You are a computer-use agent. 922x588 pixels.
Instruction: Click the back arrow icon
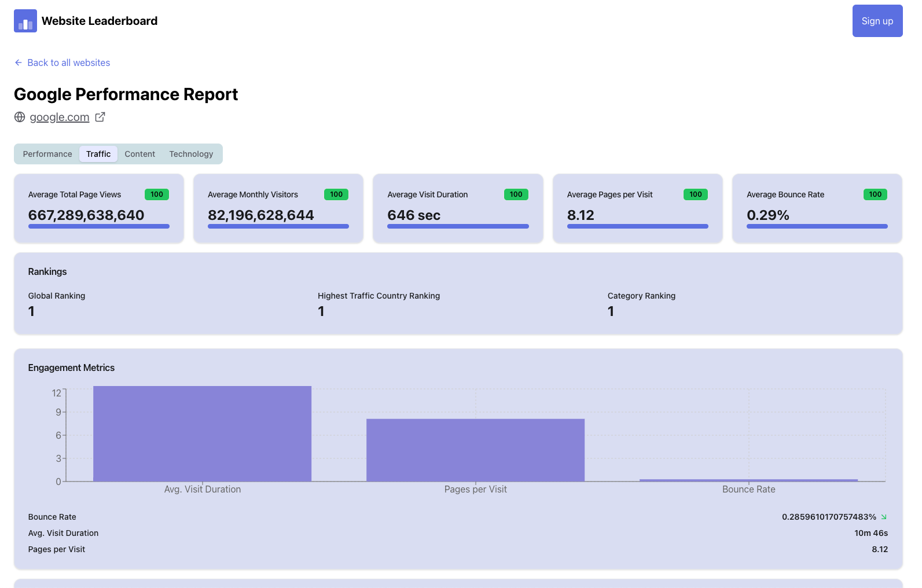19,63
